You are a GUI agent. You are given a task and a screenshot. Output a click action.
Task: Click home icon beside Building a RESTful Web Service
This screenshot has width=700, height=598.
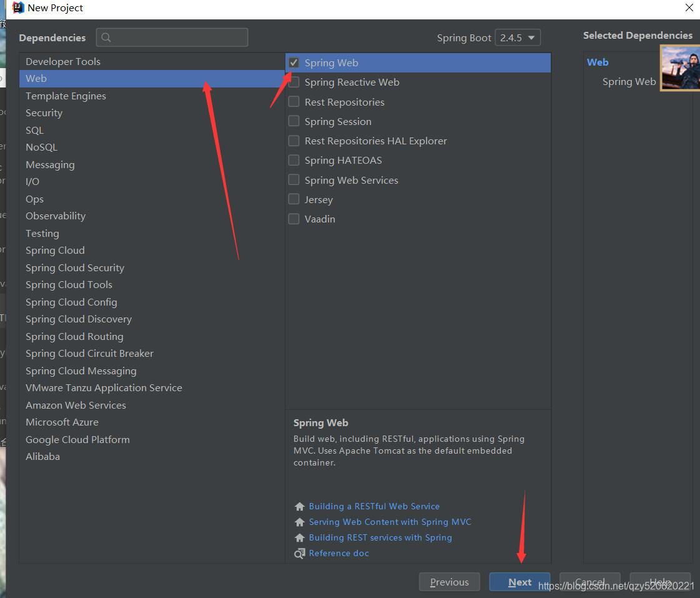pyautogui.click(x=300, y=506)
